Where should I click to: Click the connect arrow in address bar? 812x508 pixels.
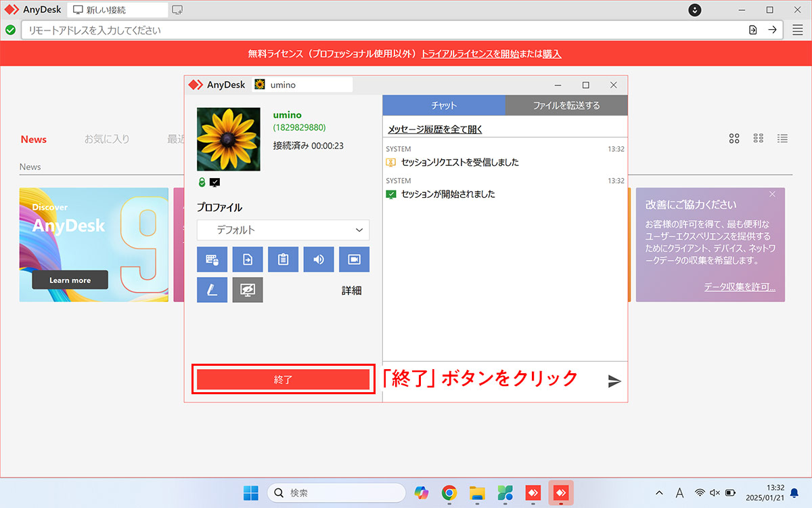point(772,30)
